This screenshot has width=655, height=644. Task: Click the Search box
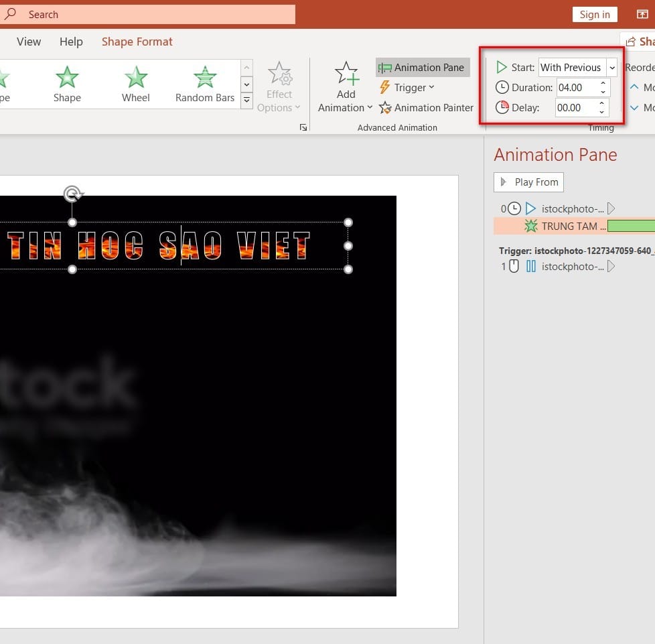148,15
